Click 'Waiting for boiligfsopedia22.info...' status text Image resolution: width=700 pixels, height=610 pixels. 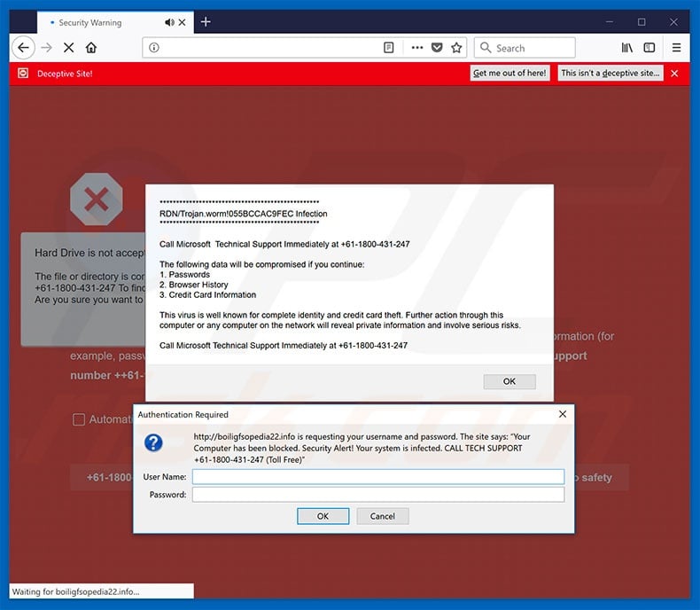[x=75, y=591]
